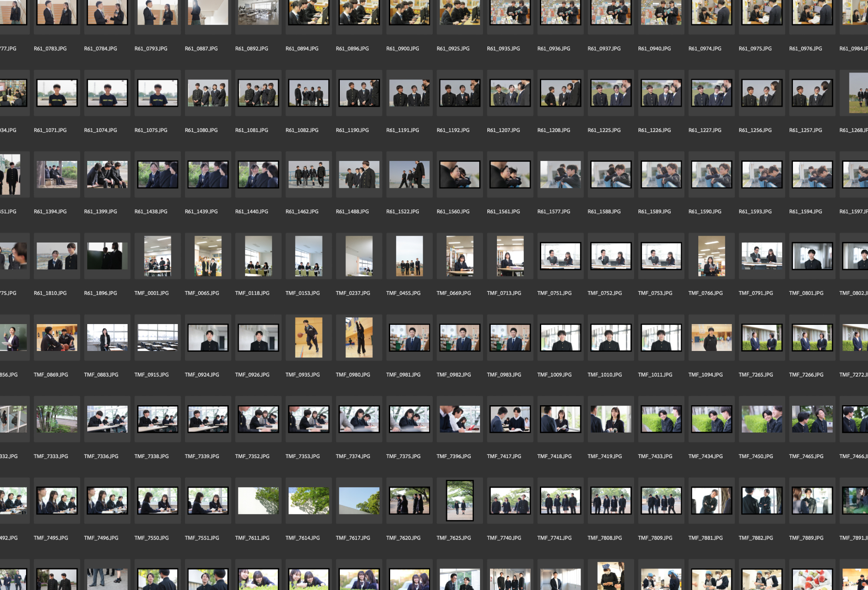Choose thumbnail TMF_0801.JPG
This screenshot has width=868, height=590.
click(812, 256)
